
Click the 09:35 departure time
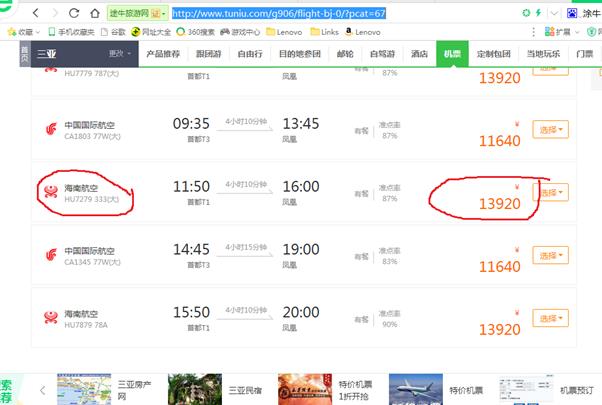coord(191,124)
